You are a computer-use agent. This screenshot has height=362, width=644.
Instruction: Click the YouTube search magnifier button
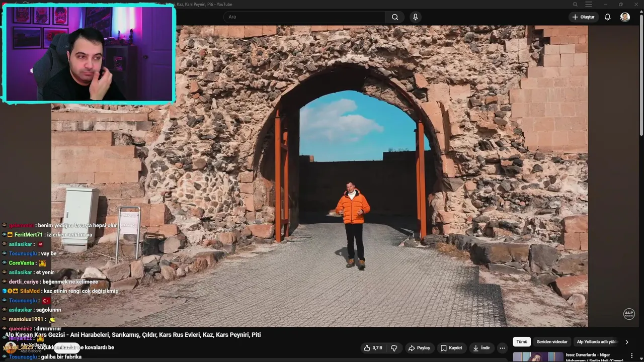(x=395, y=17)
